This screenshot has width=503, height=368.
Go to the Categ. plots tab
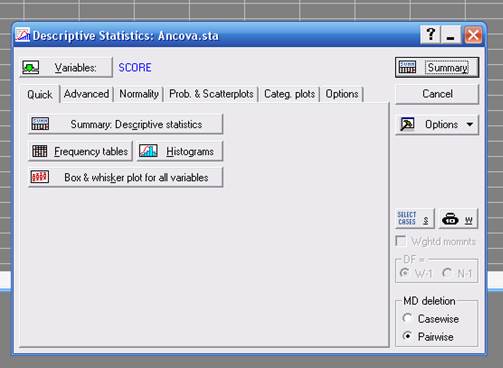(x=289, y=94)
